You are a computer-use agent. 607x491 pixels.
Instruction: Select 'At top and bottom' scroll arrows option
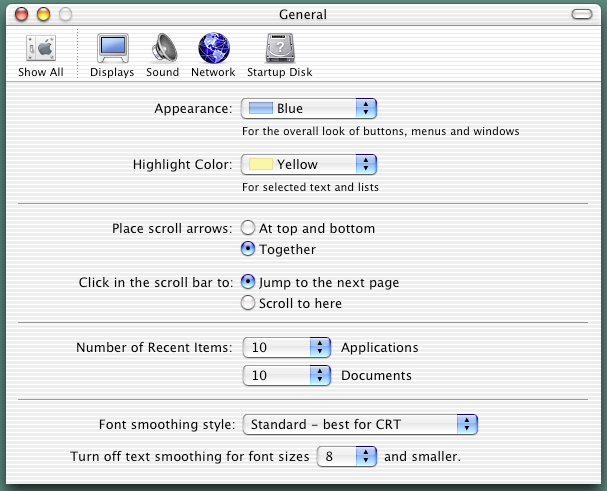click(x=248, y=228)
